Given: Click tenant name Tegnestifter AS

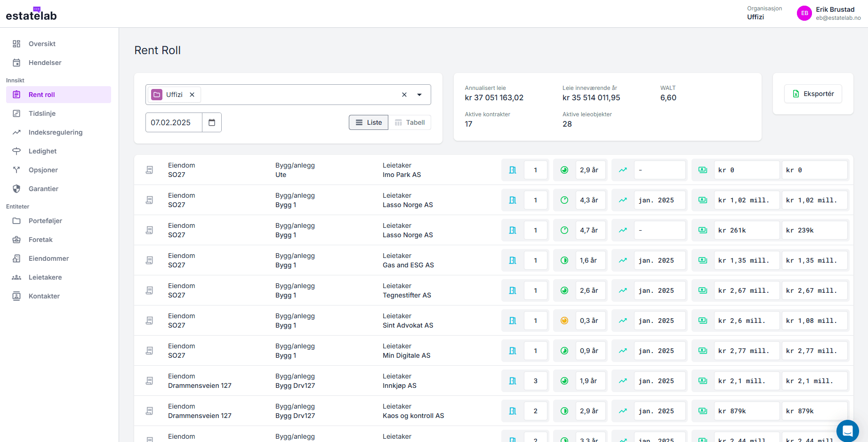Looking at the screenshot, I should [407, 295].
